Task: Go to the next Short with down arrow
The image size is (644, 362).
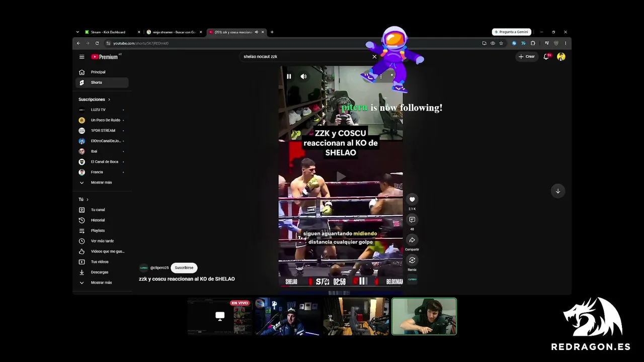Action: [x=557, y=191]
